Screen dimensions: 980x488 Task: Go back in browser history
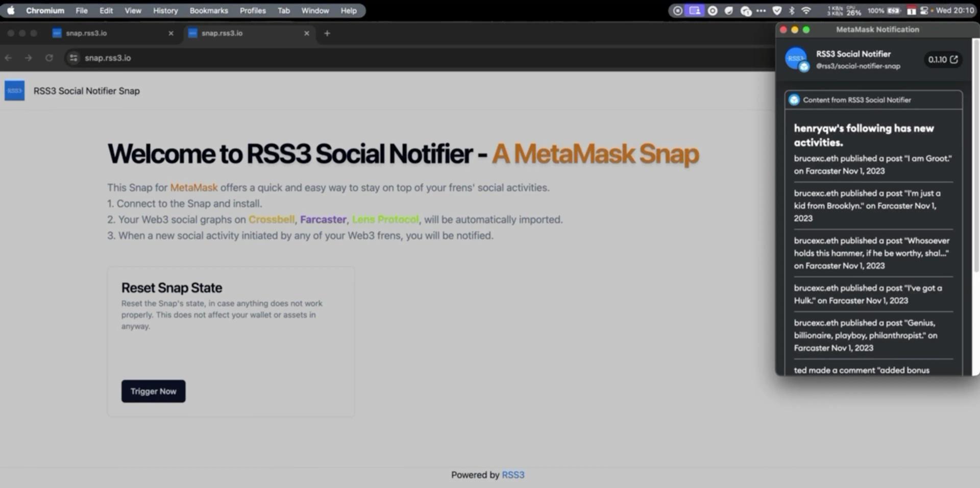[x=9, y=58]
